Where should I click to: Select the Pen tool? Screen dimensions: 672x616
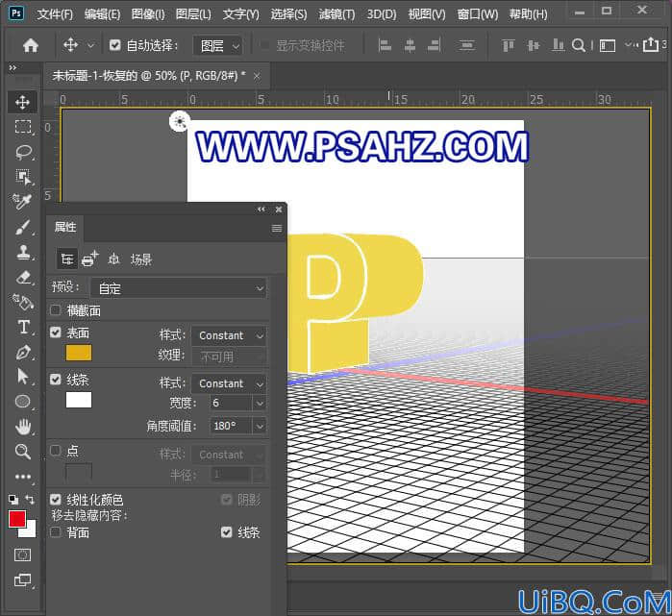23,352
